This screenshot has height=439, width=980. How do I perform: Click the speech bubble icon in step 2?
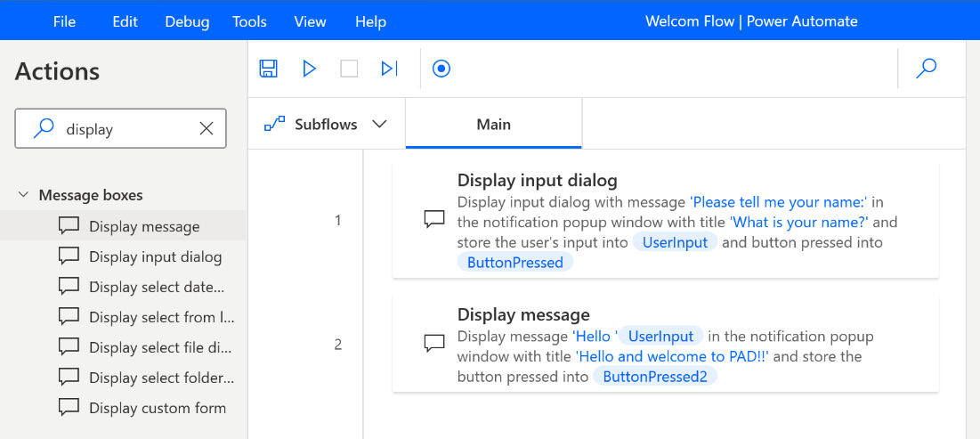(434, 343)
